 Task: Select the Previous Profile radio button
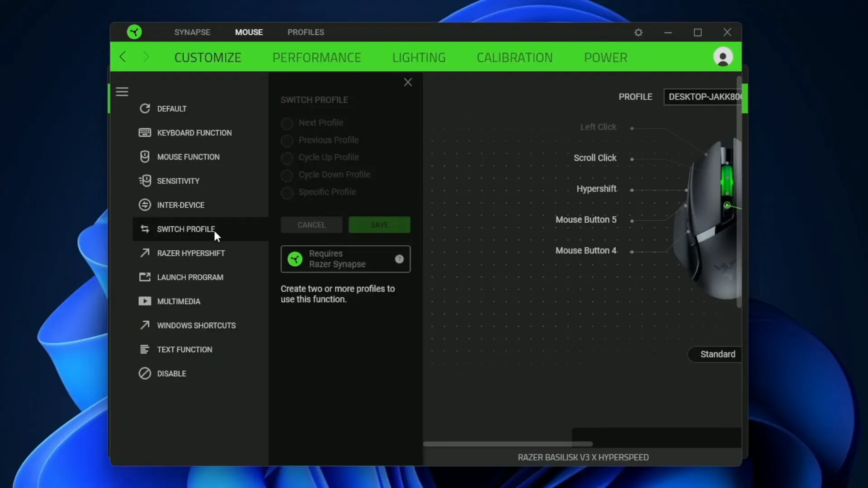pos(287,141)
